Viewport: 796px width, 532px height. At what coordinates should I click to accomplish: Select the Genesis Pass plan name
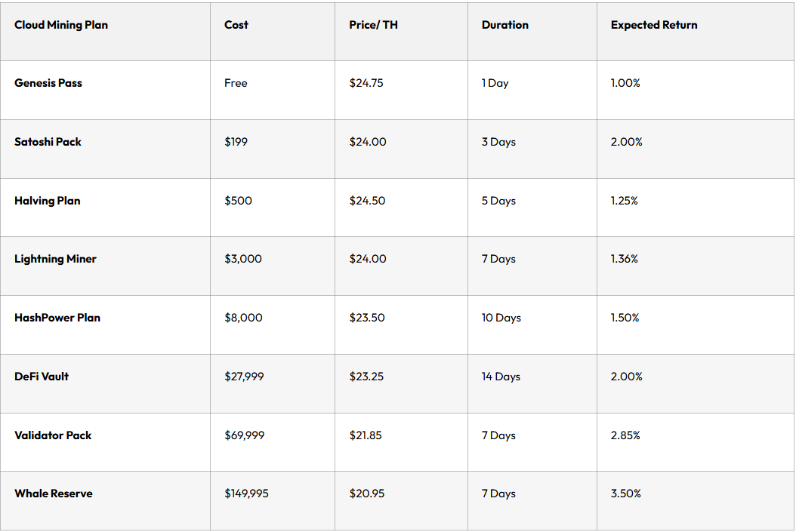coord(48,83)
